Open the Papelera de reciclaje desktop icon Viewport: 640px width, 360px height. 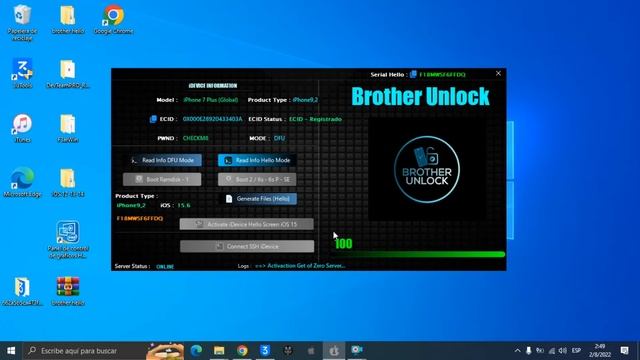point(22,22)
